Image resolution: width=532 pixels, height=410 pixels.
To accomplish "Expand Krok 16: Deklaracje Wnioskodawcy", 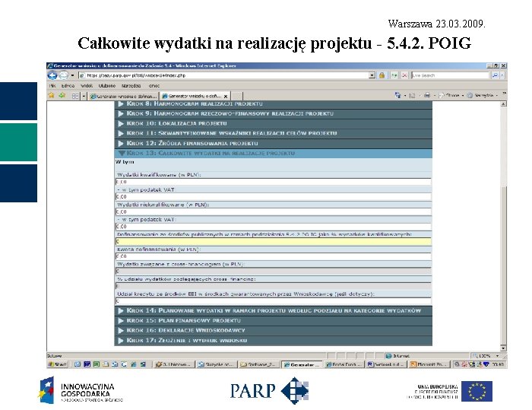I will click(x=274, y=330).
